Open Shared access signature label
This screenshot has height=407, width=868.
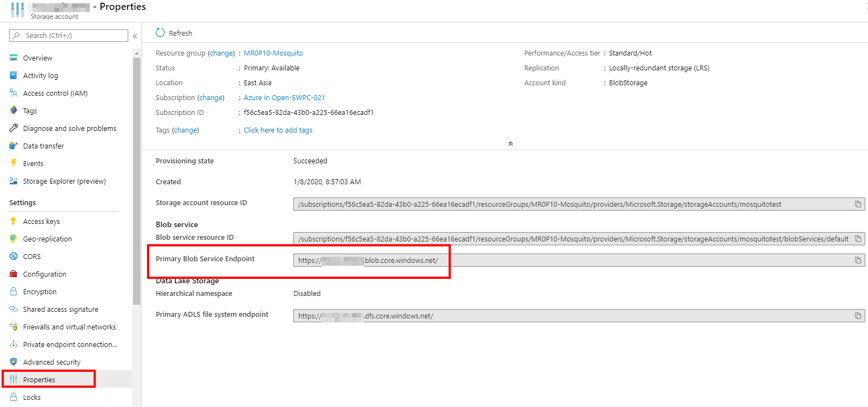tap(61, 309)
